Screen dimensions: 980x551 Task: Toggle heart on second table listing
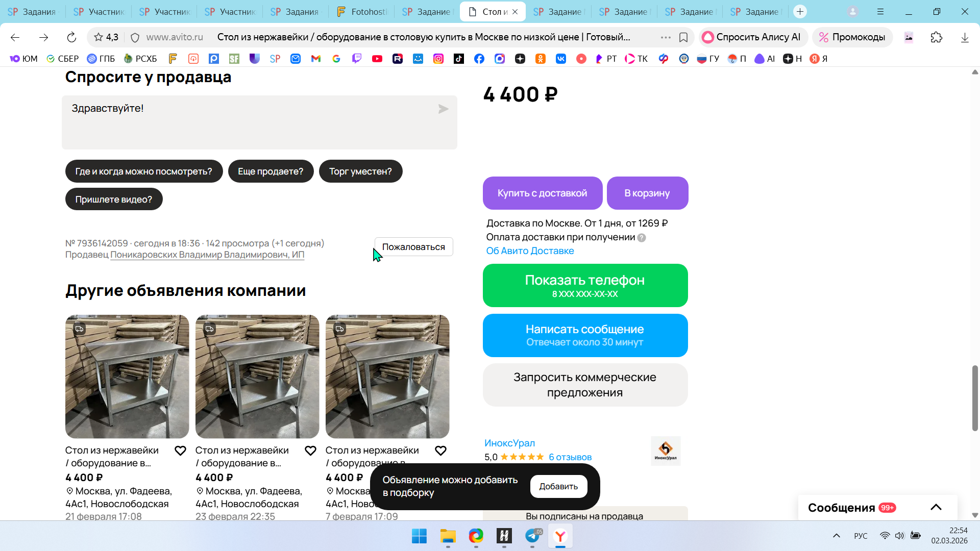[310, 450]
